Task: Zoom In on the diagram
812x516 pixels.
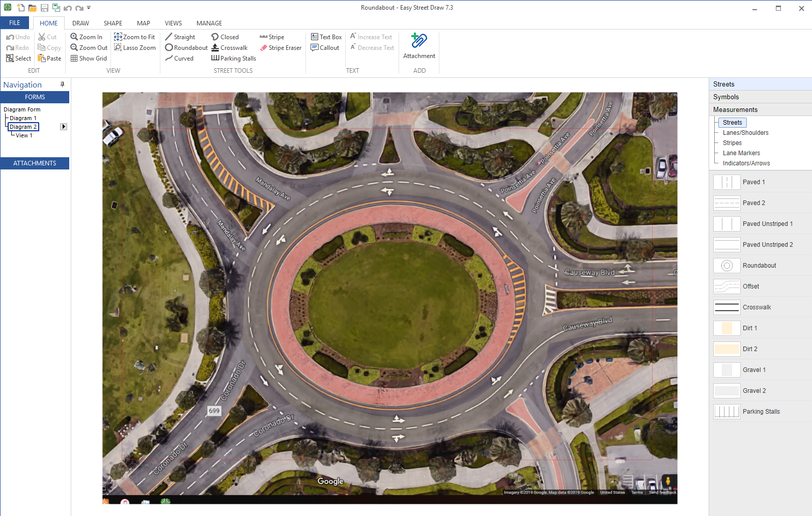Action: (87, 37)
